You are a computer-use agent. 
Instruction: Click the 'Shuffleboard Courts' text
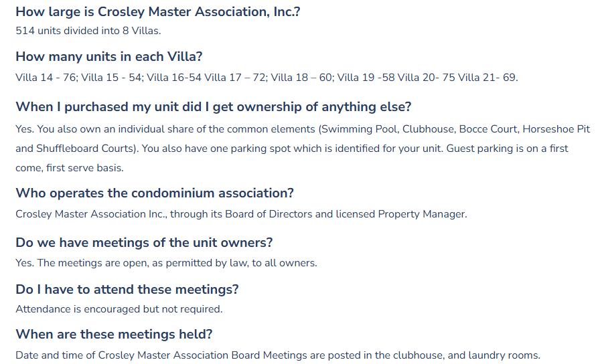pyautogui.click(x=82, y=149)
